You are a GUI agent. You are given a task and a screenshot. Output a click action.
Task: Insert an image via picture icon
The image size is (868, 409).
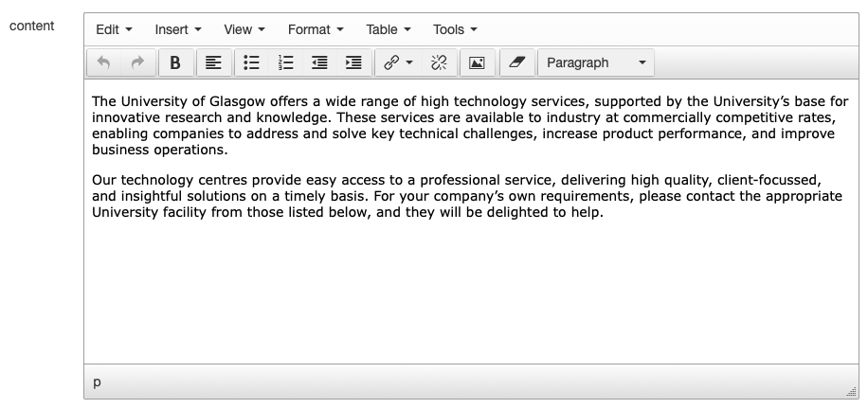(477, 62)
